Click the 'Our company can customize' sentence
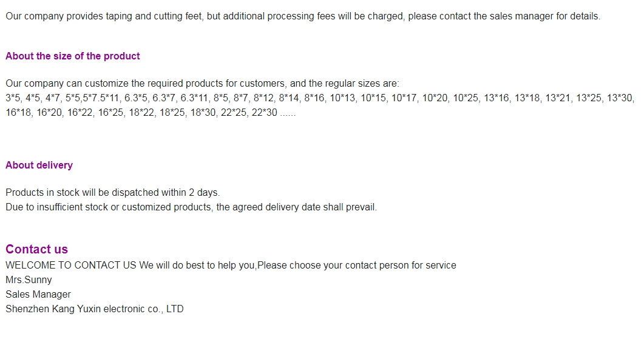 [202, 84]
